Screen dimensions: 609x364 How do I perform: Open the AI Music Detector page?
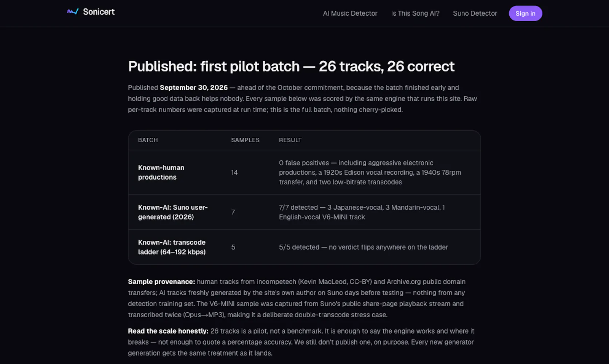tap(350, 13)
